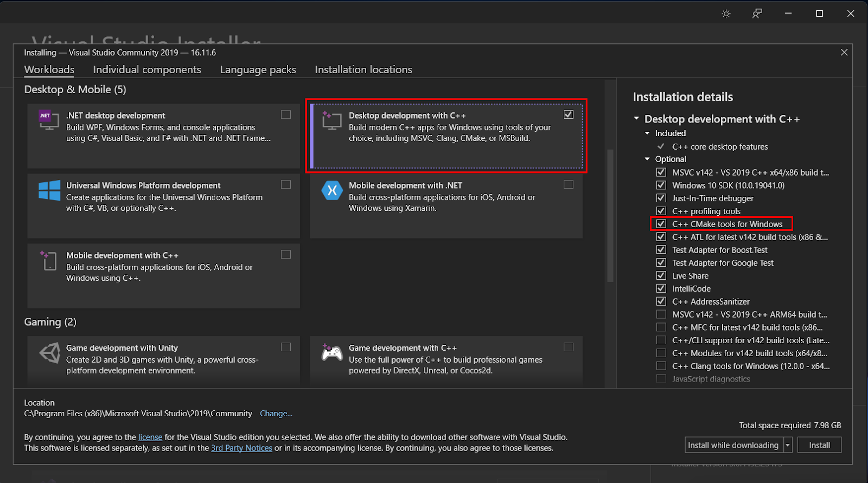
Task: Check MSVC v142 ARM64 build tools
Action: click(661, 314)
